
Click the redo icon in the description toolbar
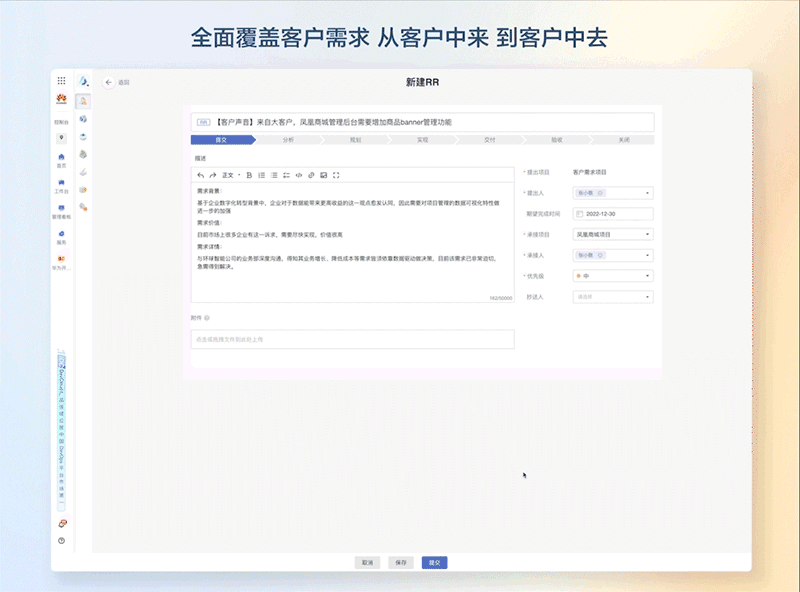coord(211,174)
